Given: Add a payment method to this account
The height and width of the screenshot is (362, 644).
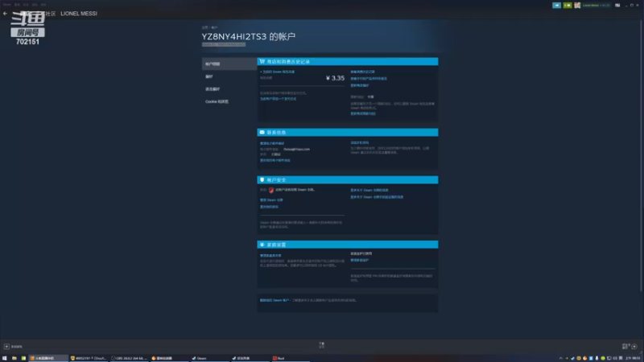Looking at the screenshot, I should [278, 99].
